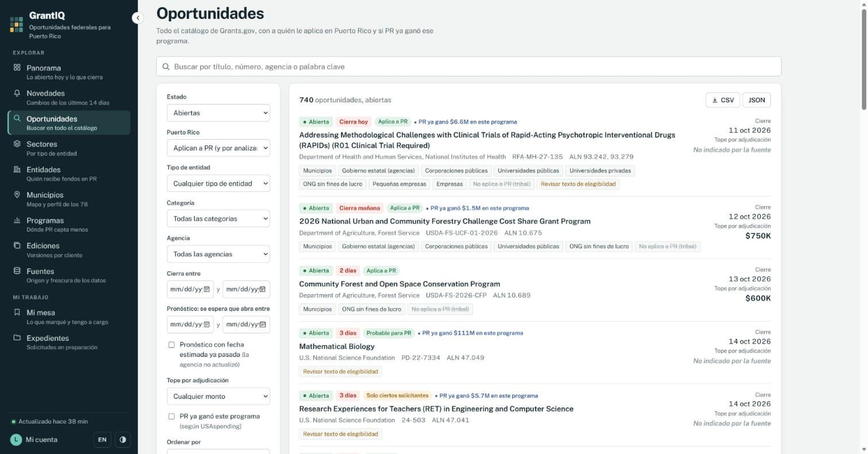Viewport: 868px width, 454px height.
Task: Collapse the sidebar with the chevron button
Action: coord(138,18)
